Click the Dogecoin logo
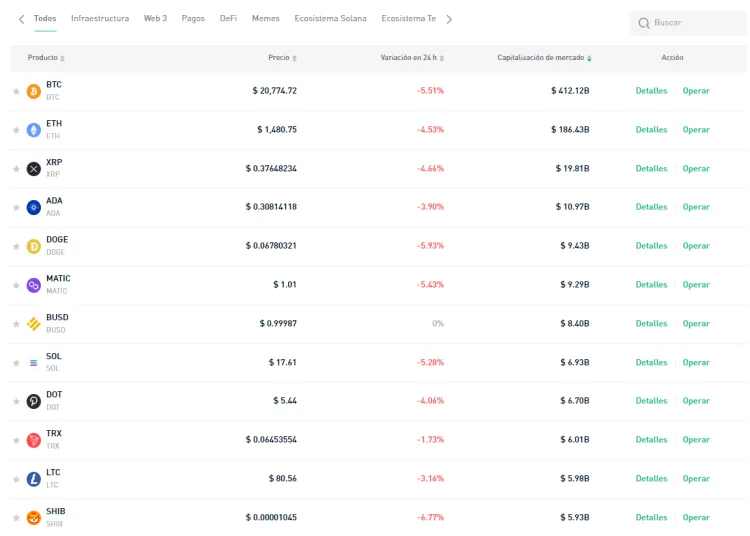Viewport: 750px width, 536px height. [x=33, y=247]
